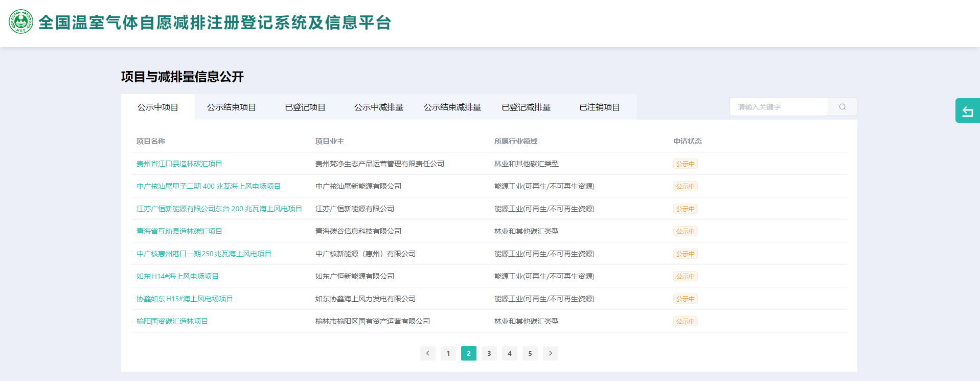Open the 已注销项目 tab
980x381 pixels.
click(600, 107)
